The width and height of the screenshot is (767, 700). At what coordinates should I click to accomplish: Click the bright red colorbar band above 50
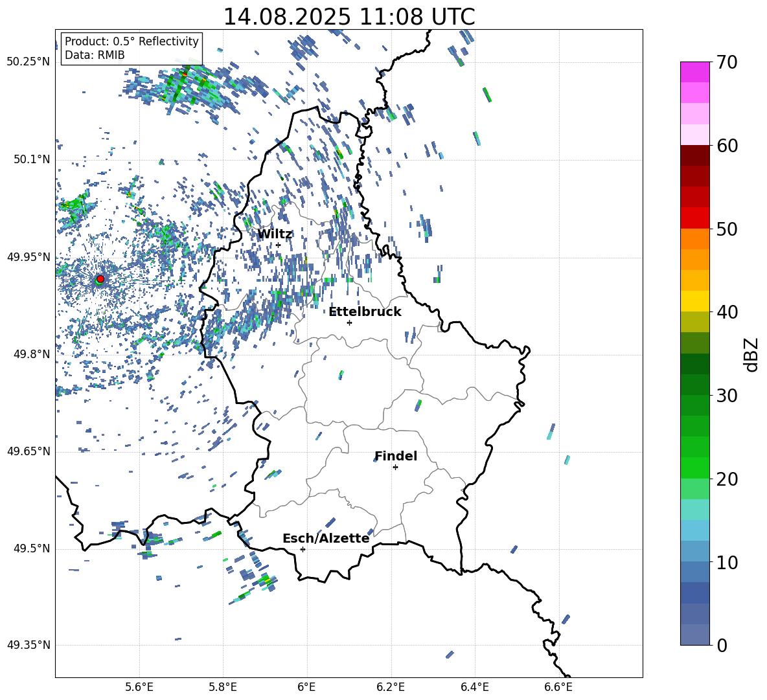[695, 218]
